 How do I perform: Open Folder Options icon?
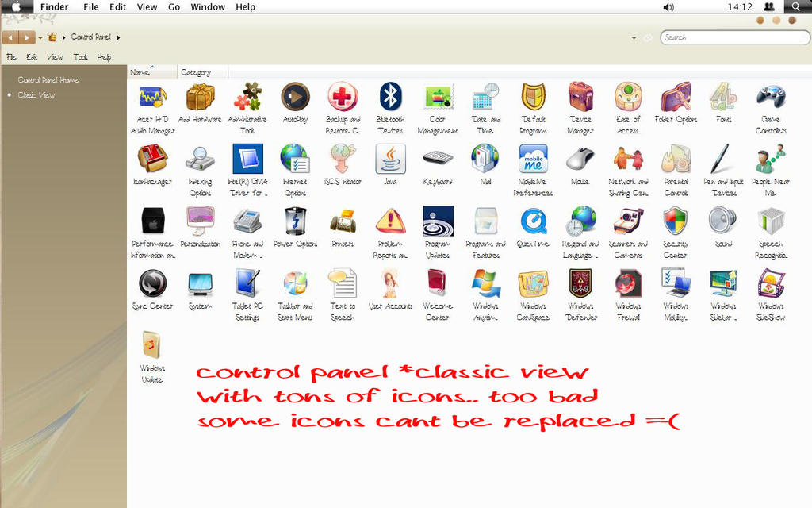point(676,97)
